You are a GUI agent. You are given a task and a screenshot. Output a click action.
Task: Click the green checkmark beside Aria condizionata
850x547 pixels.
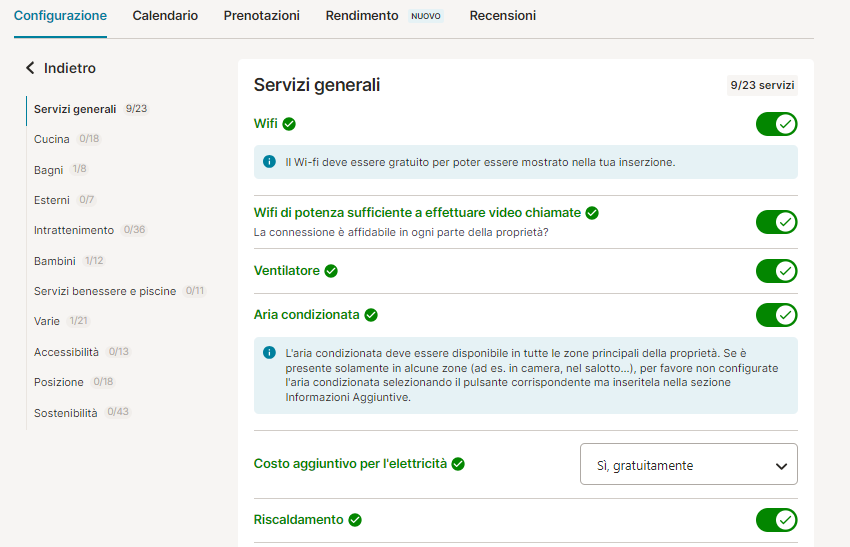371,315
